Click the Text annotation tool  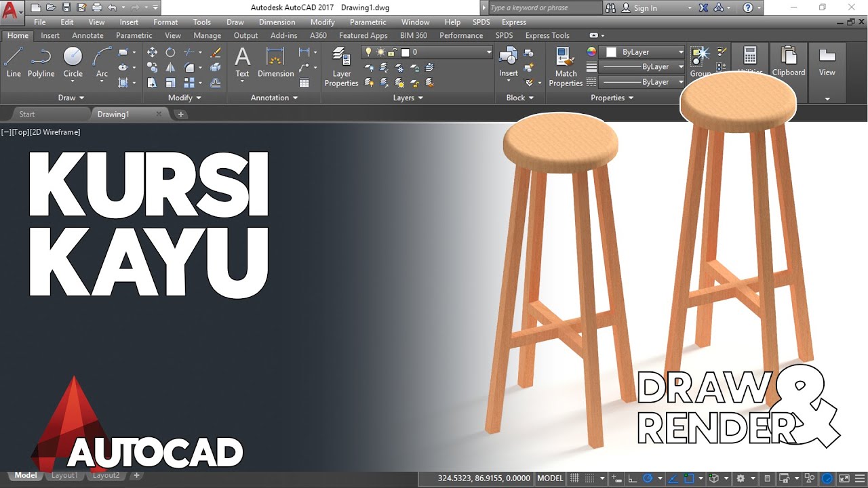coord(242,62)
